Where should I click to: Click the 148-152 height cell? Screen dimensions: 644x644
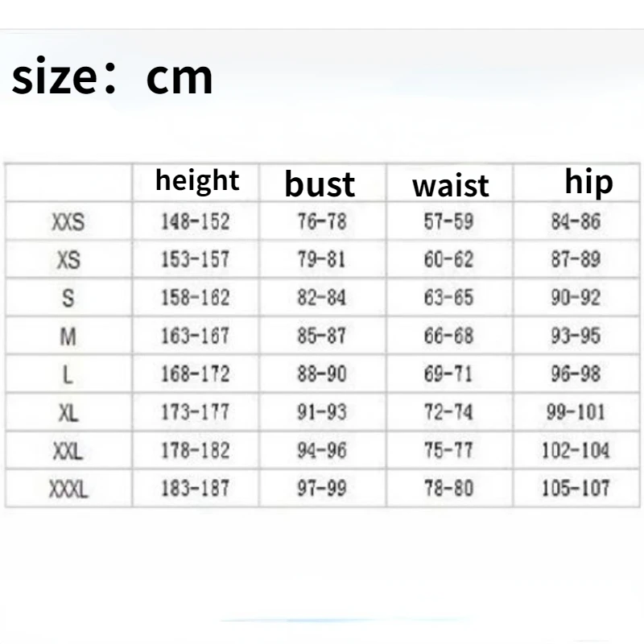(x=196, y=222)
